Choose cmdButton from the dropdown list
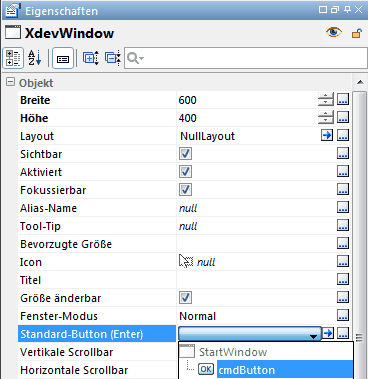Image resolution: width=368 pixels, height=379 pixels. pos(247,370)
